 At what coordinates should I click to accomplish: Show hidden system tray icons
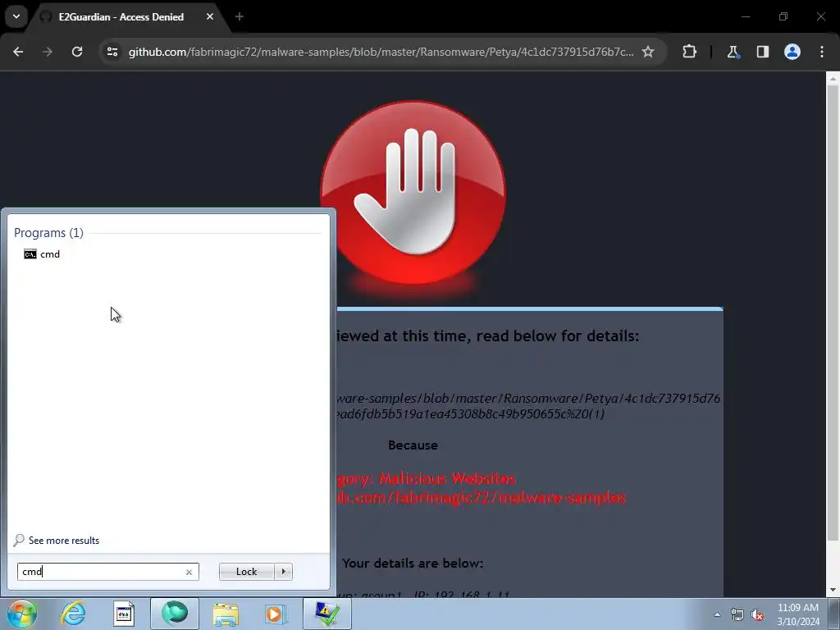tap(717, 614)
